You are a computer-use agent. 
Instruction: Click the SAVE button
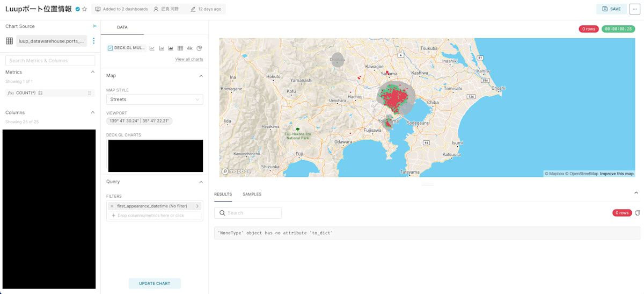(611, 9)
